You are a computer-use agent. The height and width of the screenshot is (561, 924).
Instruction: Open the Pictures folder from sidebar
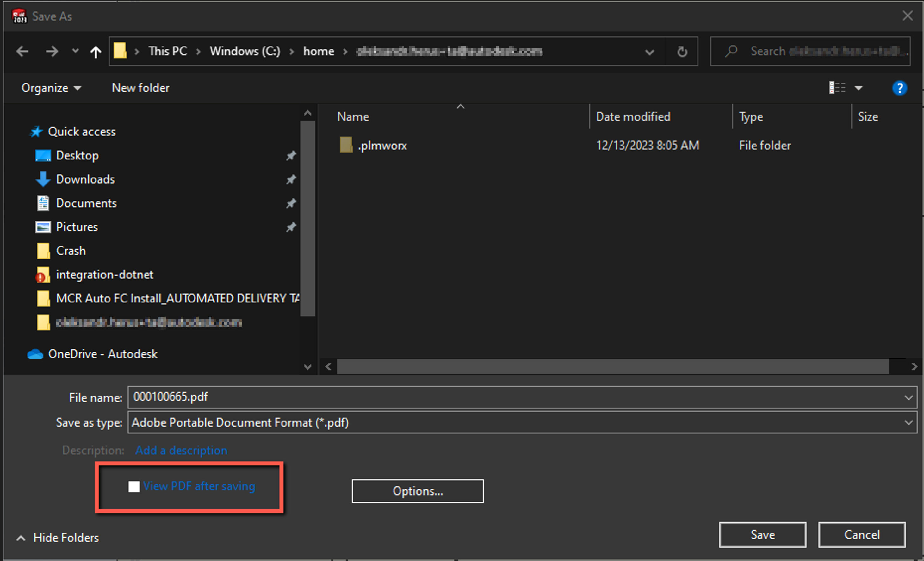point(77,227)
